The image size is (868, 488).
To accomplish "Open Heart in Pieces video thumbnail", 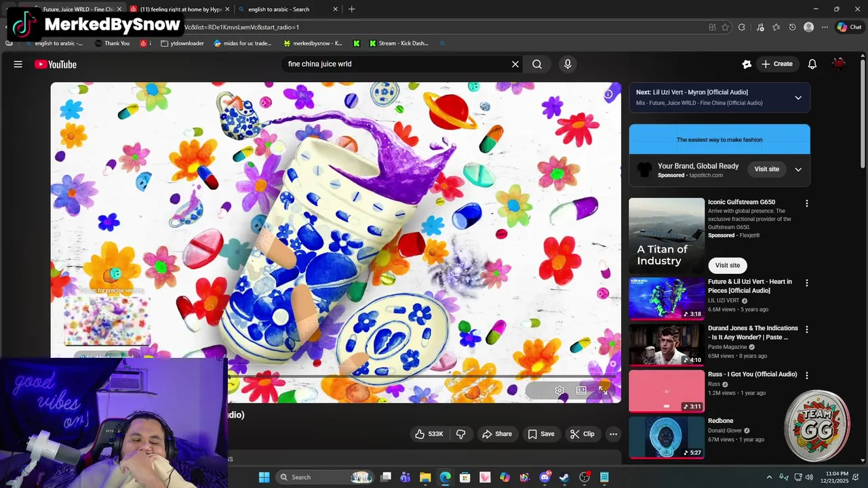I will (667, 298).
